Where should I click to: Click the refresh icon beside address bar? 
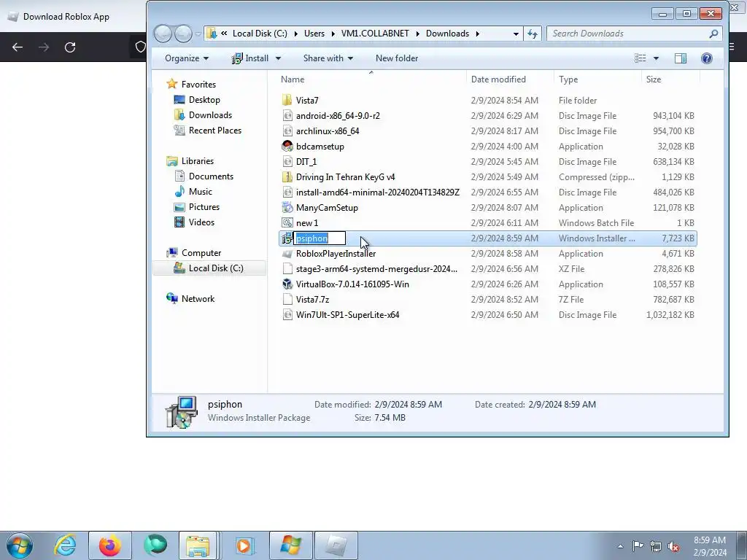533,34
